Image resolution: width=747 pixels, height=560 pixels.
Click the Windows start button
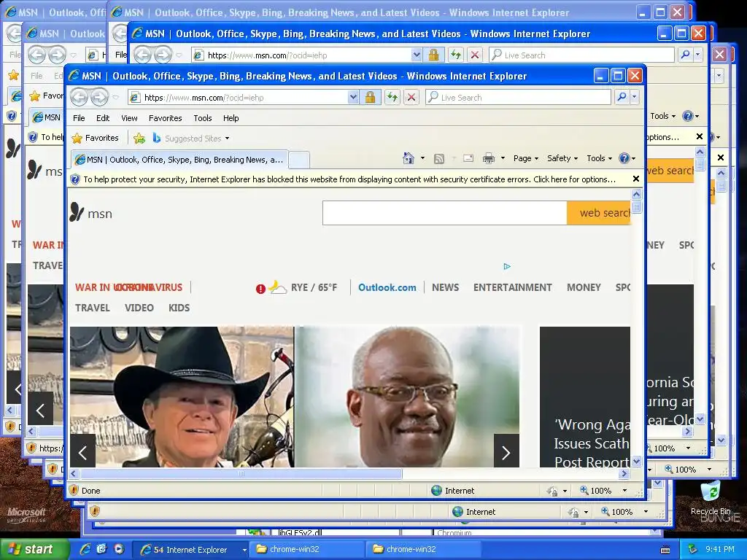click(x=34, y=550)
